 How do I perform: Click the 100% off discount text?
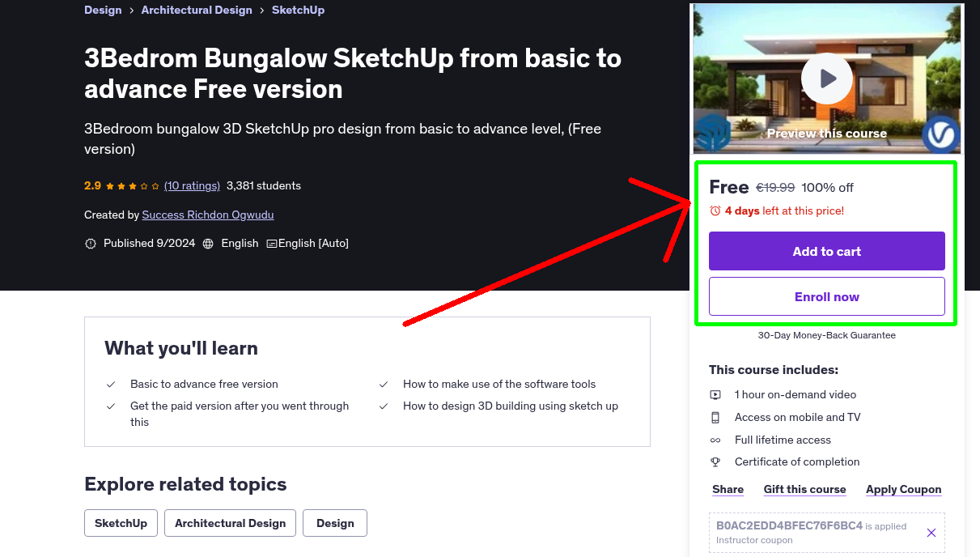pyautogui.click(x=827, y=188)
